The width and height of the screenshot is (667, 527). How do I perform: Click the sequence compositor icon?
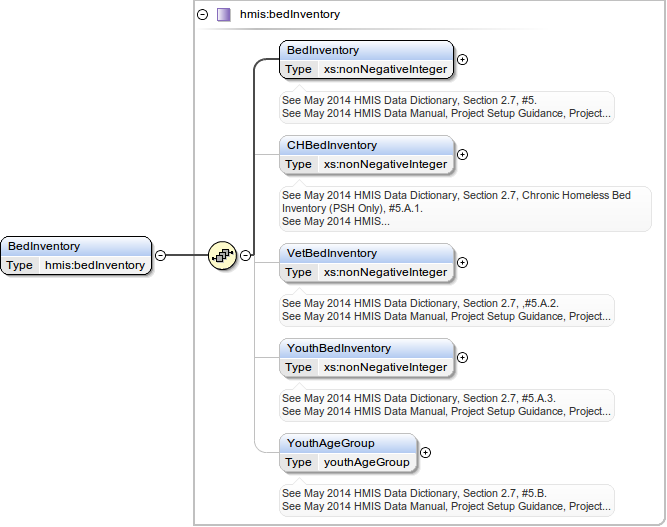pos(222,255)
